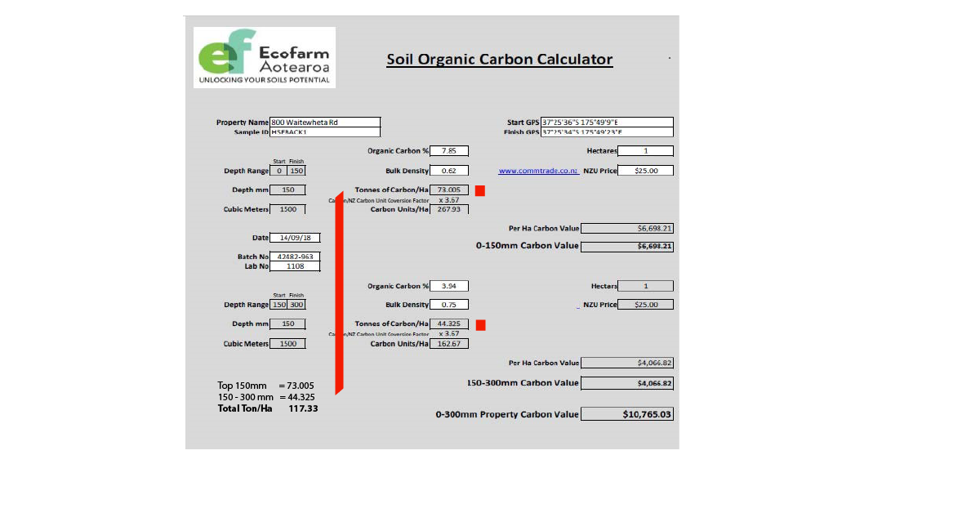Click the Property Name field with 800 Waitewheta Rd
The height and width of the screenshot is (513, 980).
click(x=324, y=123)
